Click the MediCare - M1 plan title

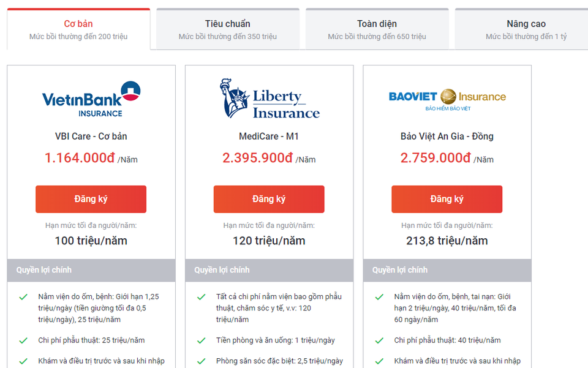[x=269, y=136]
